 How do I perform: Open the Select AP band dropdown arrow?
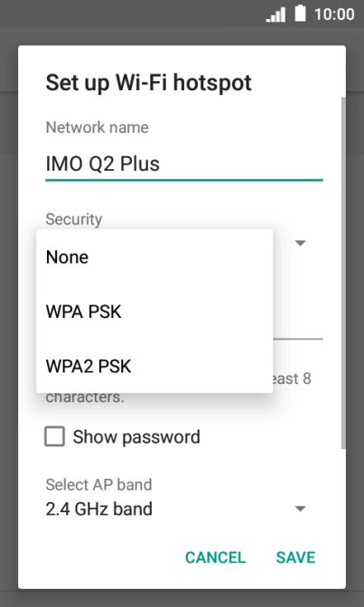tap(301, 509)
